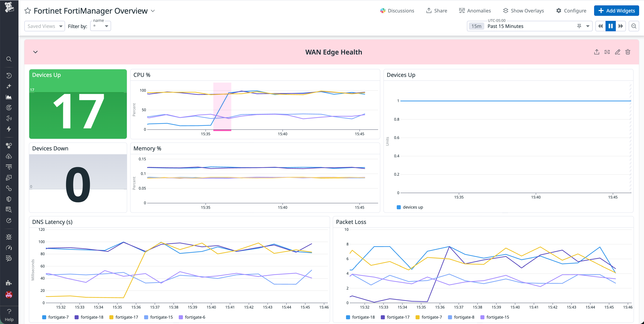Screen dimensions: 644x324
Task: Click the bug icon in the sidebar
Action: pos(9,237)
